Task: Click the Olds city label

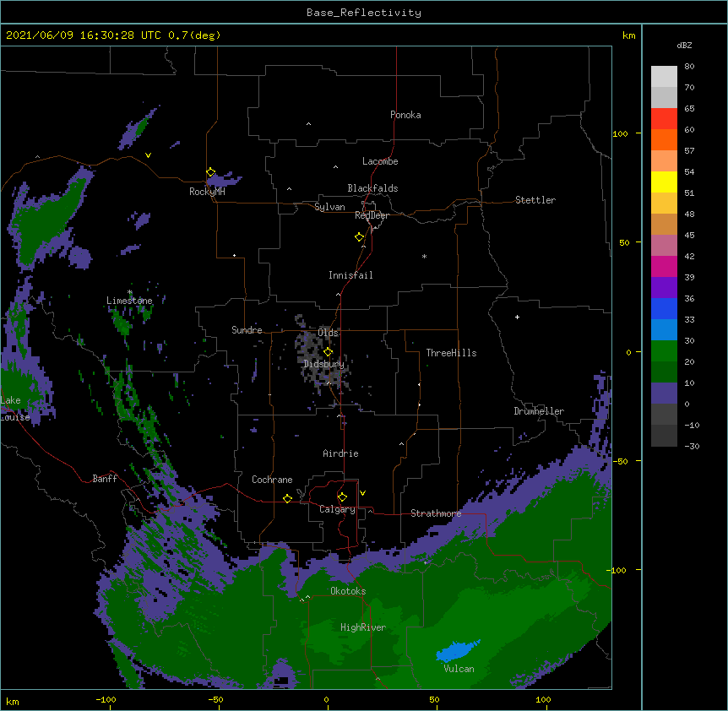Action: point(328,333)
